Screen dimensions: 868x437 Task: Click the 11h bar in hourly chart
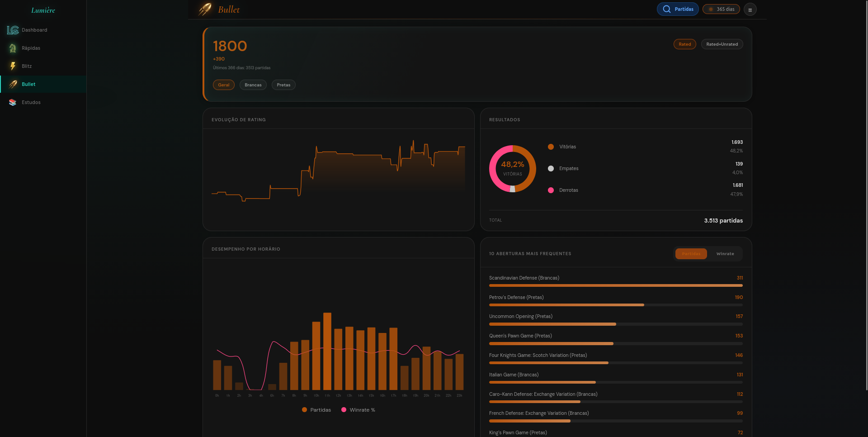click(x=327, y=351)
